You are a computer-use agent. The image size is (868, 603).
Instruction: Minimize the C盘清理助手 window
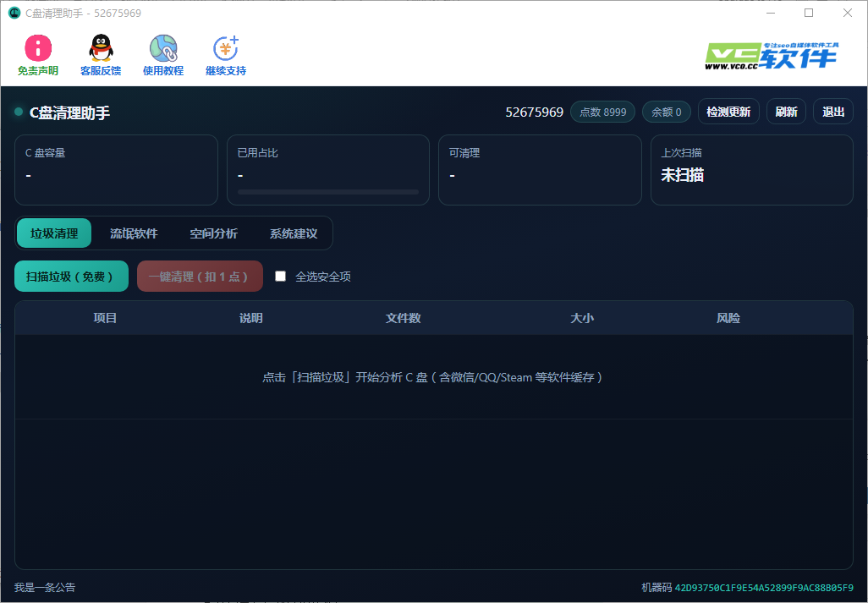point(771,13)
